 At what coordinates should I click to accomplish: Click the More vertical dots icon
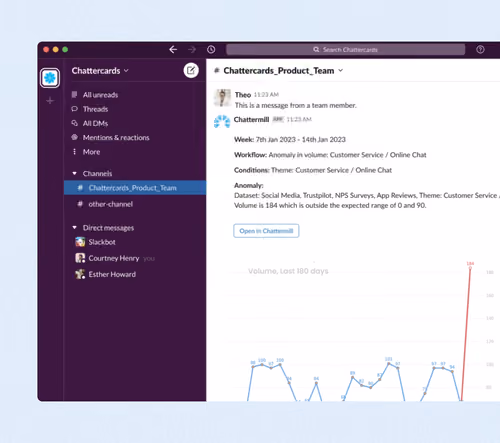pos(74,152)
